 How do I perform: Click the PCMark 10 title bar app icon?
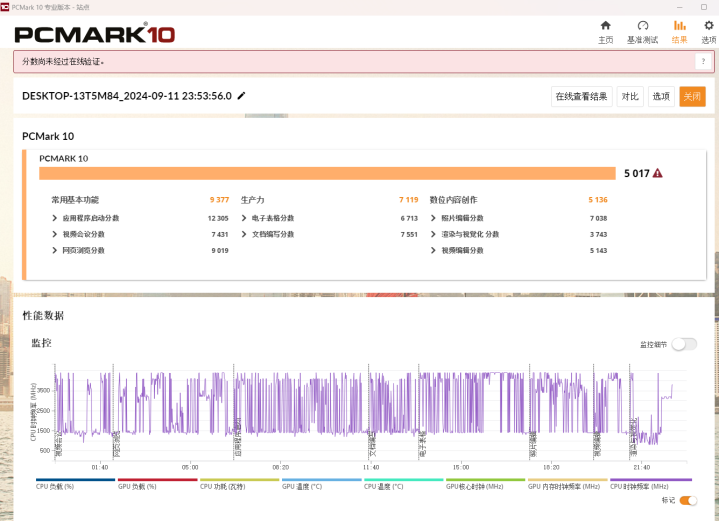[5, 7]
